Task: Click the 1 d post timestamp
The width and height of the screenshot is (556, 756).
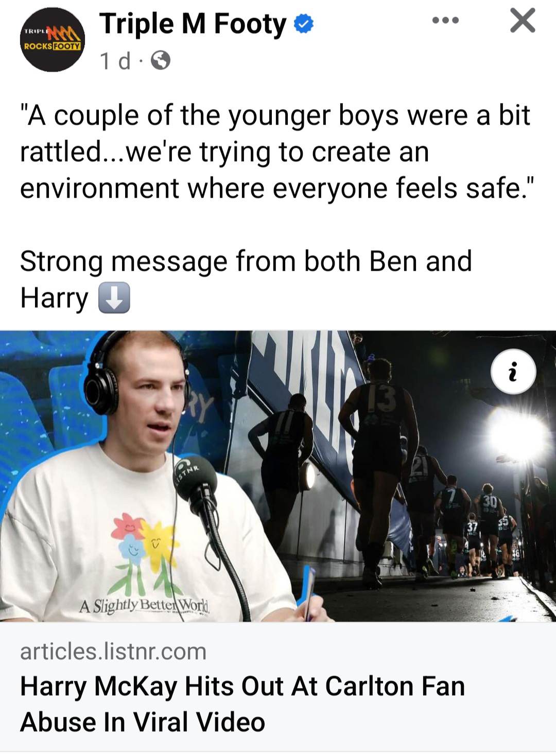Action: 115,61
